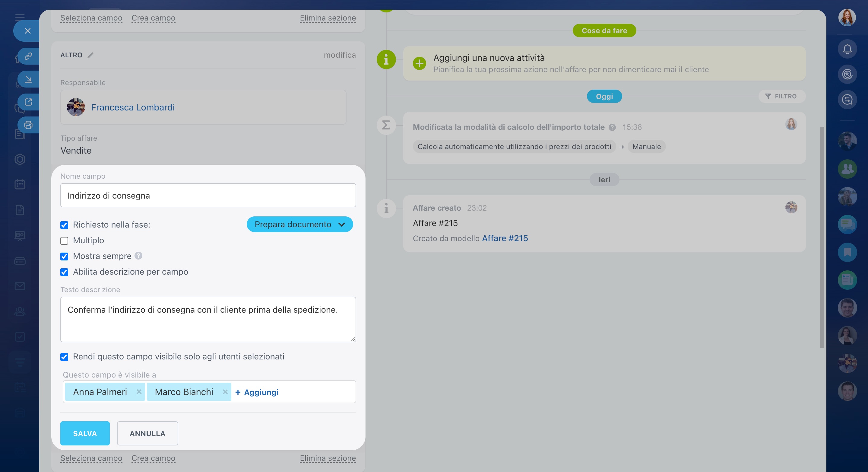
Task: Click the notifications bell icon
Action: coord(847,49)
